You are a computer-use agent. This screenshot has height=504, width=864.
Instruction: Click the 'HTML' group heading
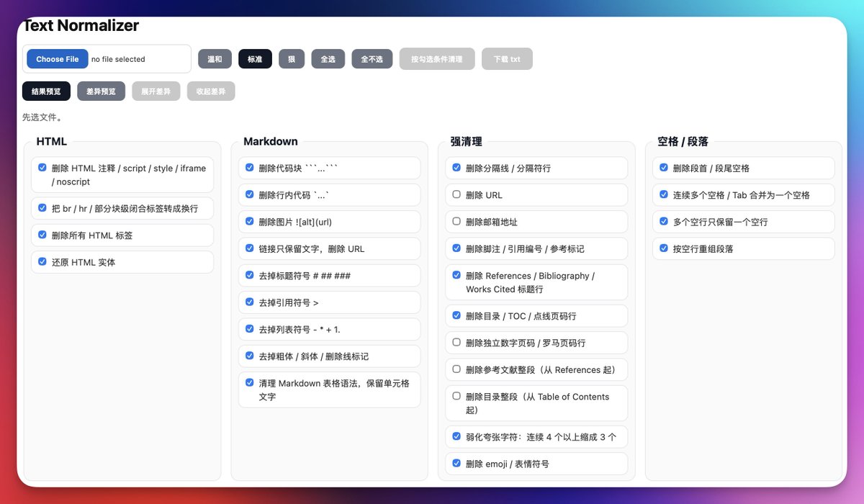52,142
